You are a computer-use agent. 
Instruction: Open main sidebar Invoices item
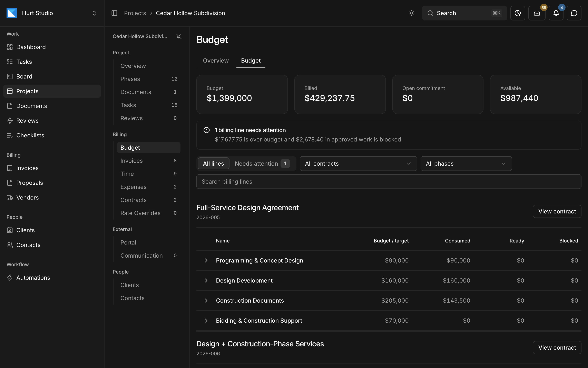click(52, 168)
